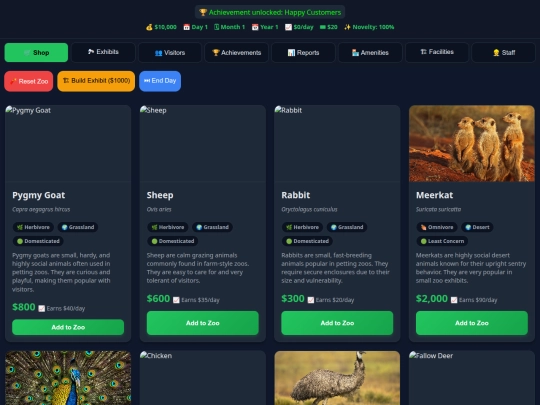Viewport: 540px width, 405px height.
Task: Click the $600 Sheep price
Action: [x=158, y=299]
